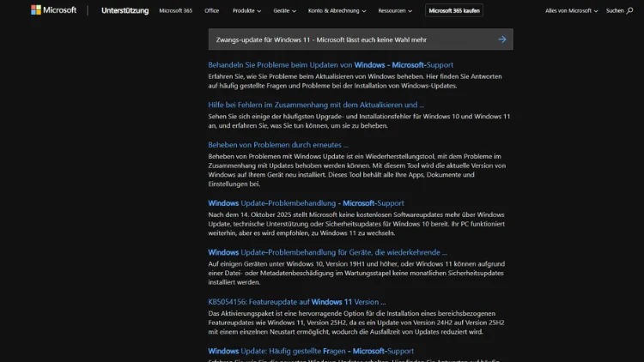Open 'Update-Problembehandlung für Geräte, die wiederkehrende' result

coord(327,252)
